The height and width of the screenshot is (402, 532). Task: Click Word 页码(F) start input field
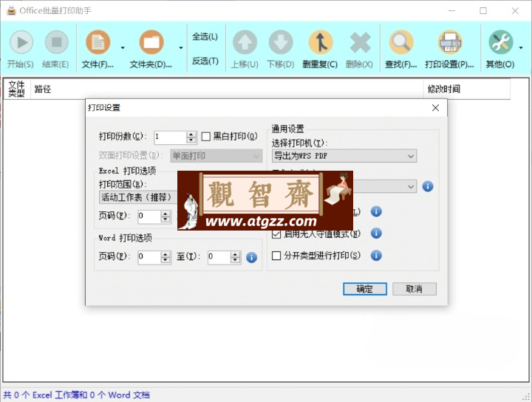pyautogui.click(x=149, y=257)
